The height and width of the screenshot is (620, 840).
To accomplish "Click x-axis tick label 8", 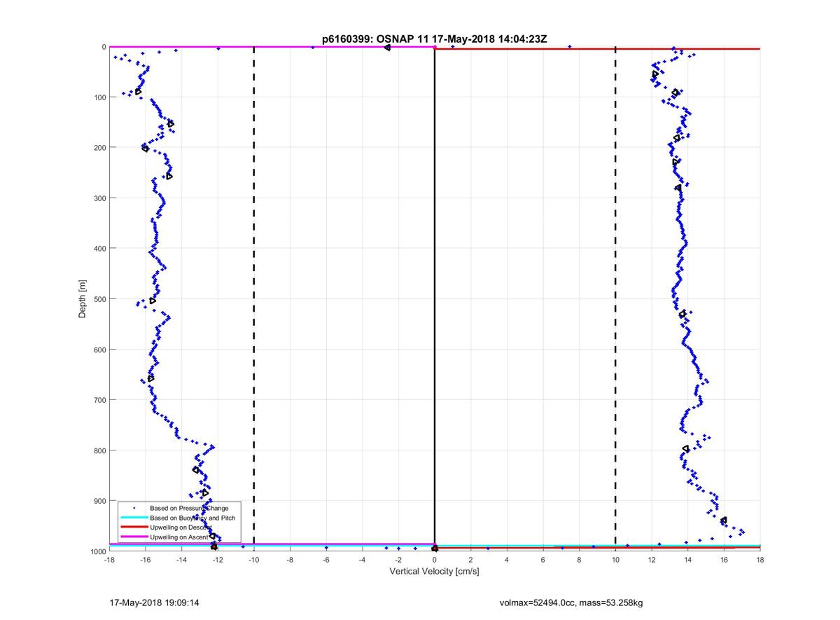I will (x=580, y=560).
